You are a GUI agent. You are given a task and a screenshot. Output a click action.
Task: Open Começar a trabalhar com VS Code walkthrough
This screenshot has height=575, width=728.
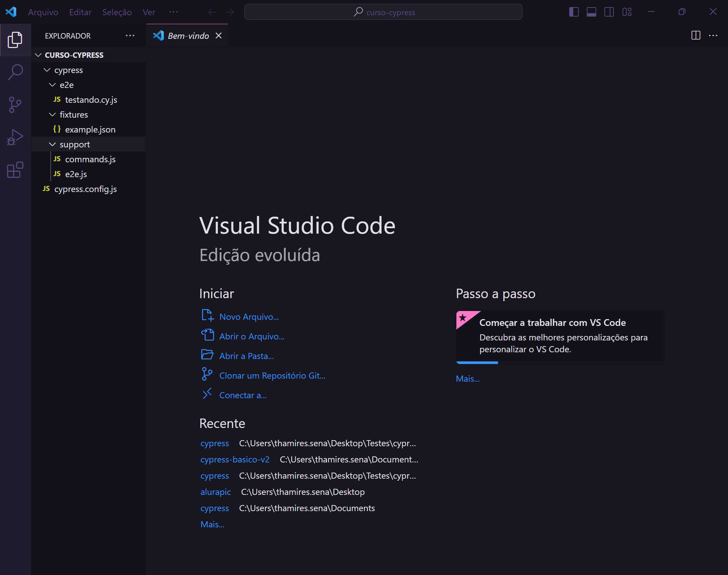click(x=560, y=337)
